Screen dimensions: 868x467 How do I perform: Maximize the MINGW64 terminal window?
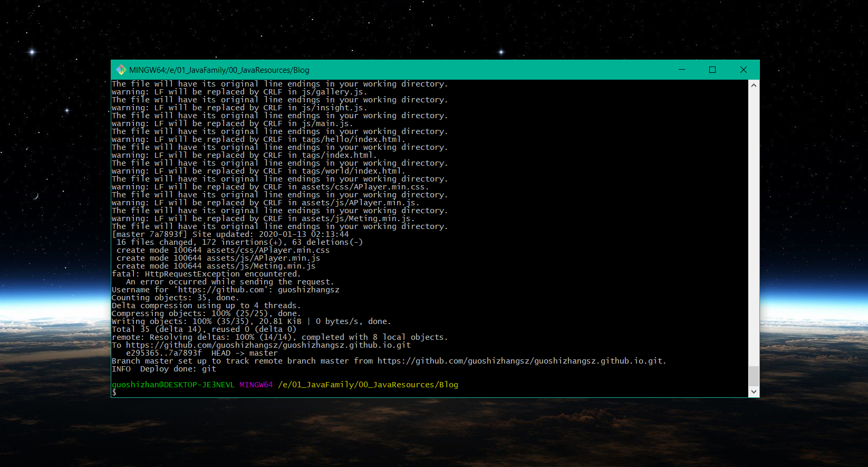(x=712, y=70)
